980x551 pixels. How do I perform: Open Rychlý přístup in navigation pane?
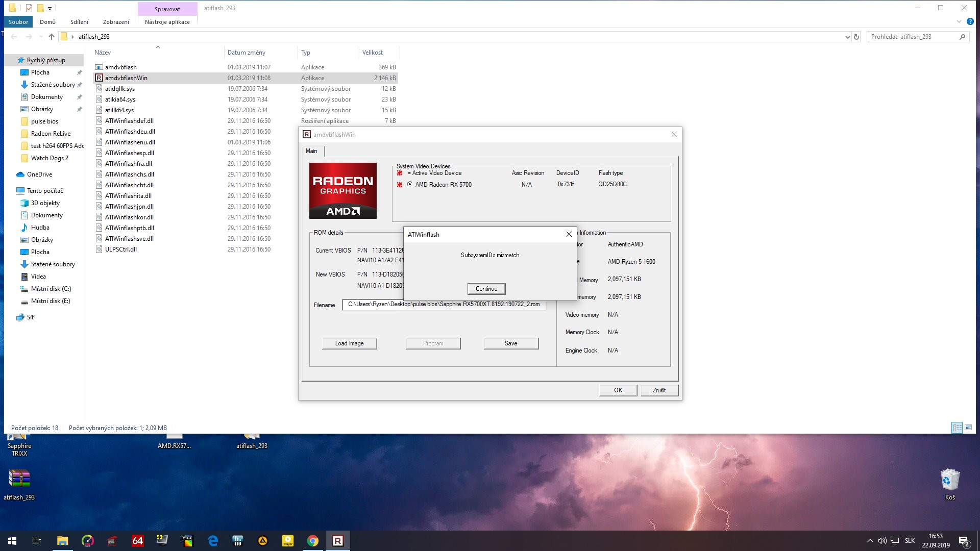coord(46,60)
